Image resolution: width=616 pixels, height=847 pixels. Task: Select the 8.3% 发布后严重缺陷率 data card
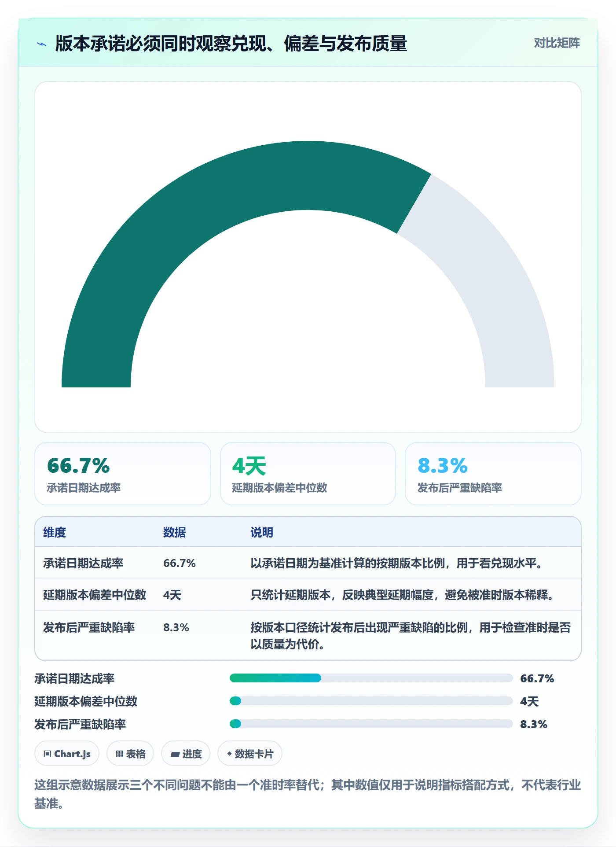pyautogui.click(x=493, y=474)
